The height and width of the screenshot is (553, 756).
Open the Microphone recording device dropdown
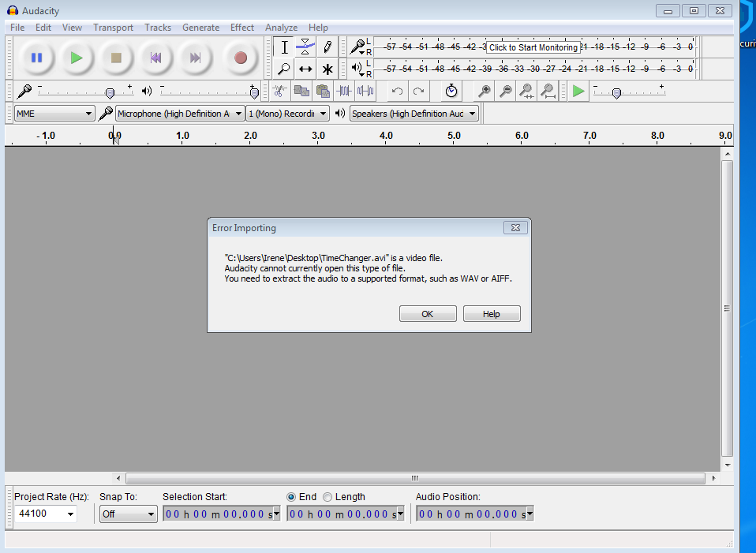[180, 114]
